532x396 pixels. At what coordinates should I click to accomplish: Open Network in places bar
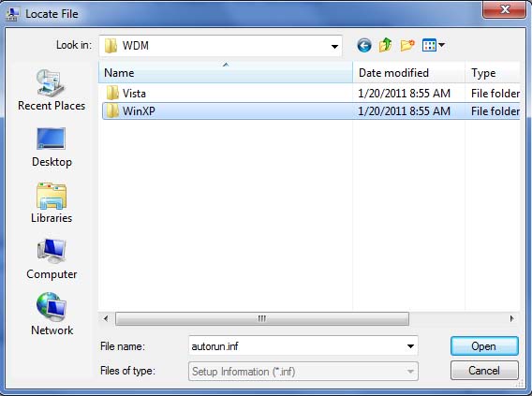pos(52,314)
